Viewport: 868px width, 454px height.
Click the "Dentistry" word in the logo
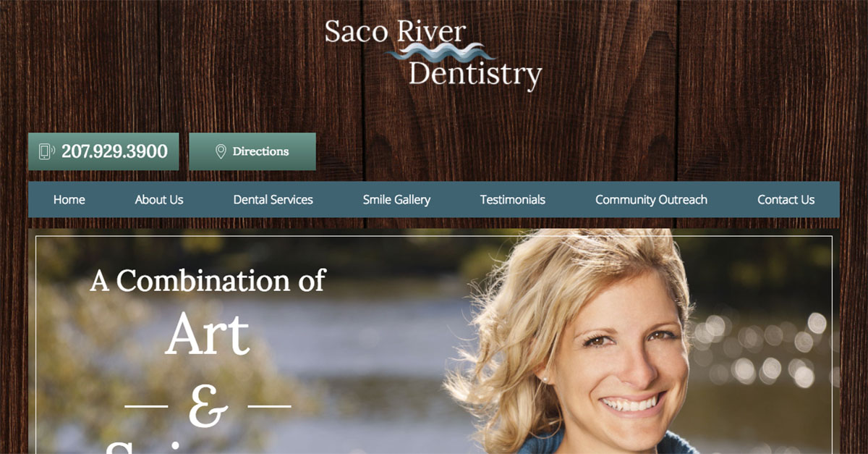pyautogui.click(x=475, y=75)
